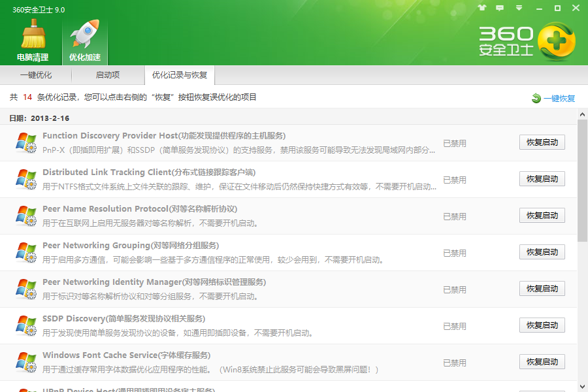
Task: Open the main menu arrow in title bar
Action: [519, 8]
